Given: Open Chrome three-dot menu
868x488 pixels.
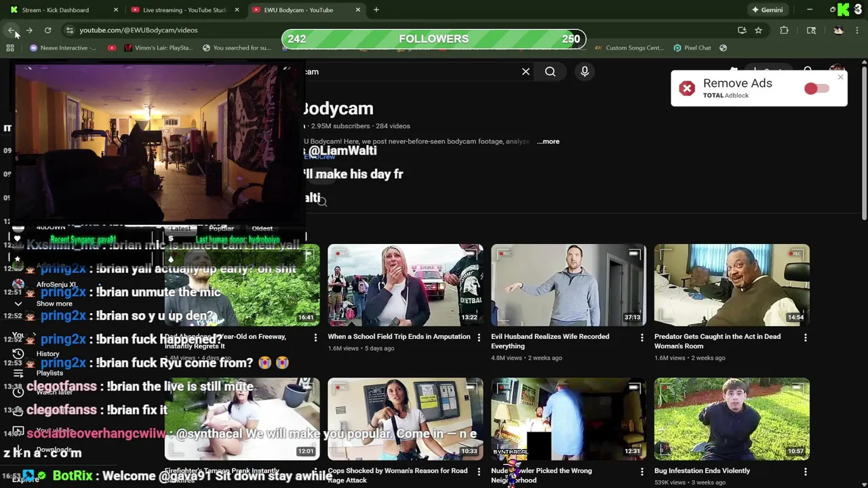Looking at the screenshot, I should coord(857,30).
